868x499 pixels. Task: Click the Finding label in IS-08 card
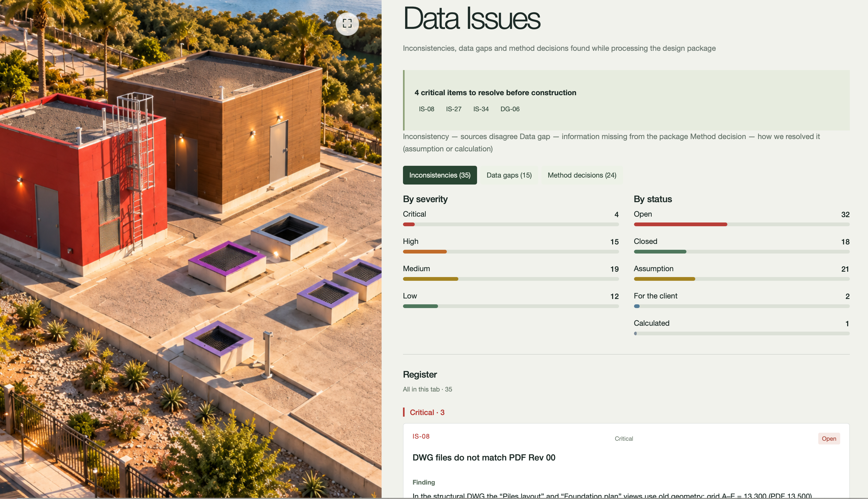(x=424, y=482)
